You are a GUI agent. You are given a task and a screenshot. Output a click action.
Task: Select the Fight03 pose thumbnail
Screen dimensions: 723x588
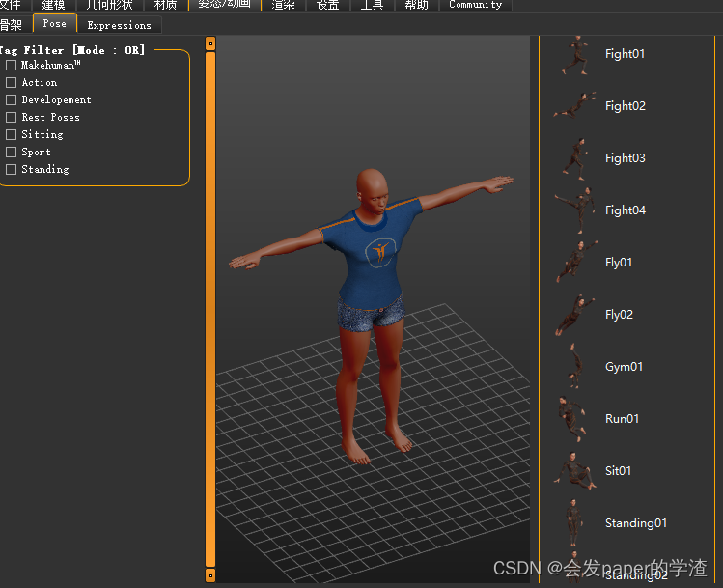point(574,158)
